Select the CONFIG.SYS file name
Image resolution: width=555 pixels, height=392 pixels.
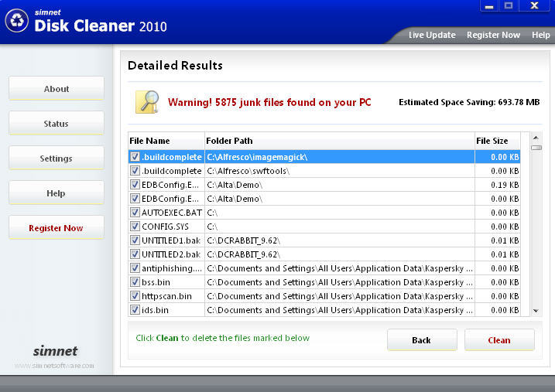(165, 227)
